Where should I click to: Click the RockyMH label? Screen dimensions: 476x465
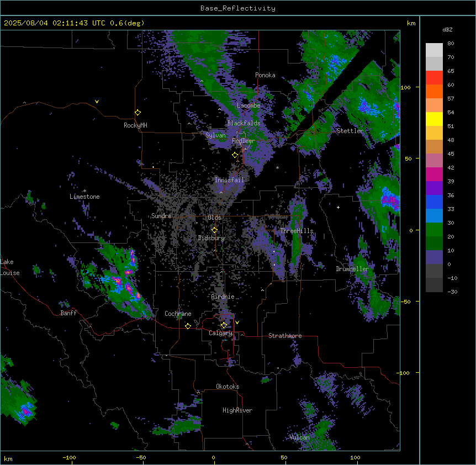point(135,125)
